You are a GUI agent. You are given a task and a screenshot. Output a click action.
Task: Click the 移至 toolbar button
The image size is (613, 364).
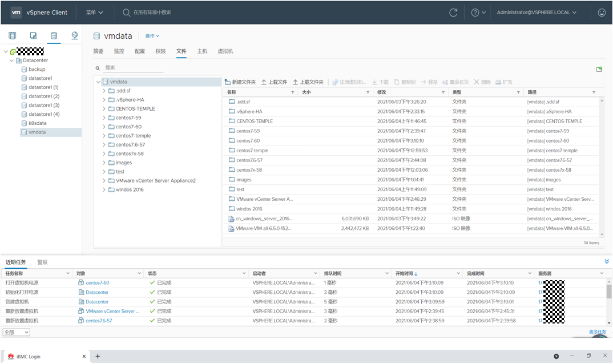click(x=429, y=82)
